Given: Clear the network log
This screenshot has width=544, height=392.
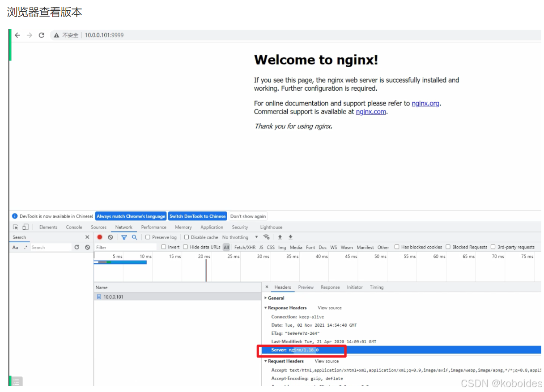Looking at the screenshot, I should pyautogui.click(x=110, y=237).
